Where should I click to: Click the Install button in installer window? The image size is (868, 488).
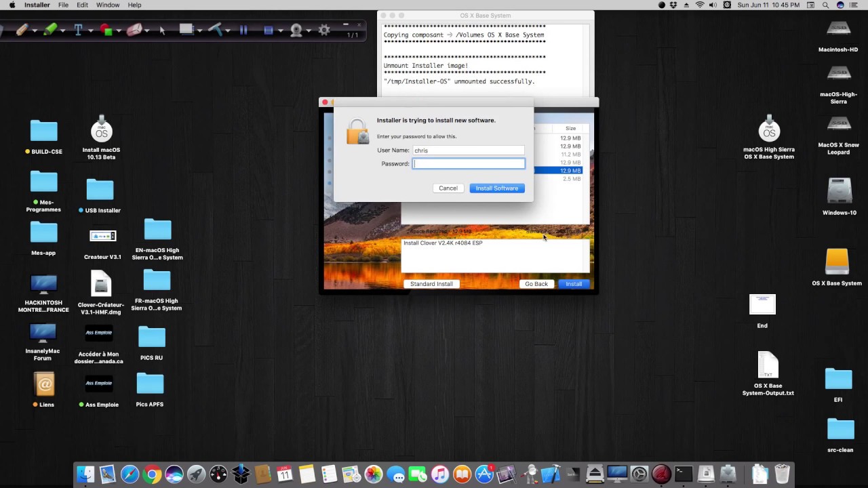point(574,283)
